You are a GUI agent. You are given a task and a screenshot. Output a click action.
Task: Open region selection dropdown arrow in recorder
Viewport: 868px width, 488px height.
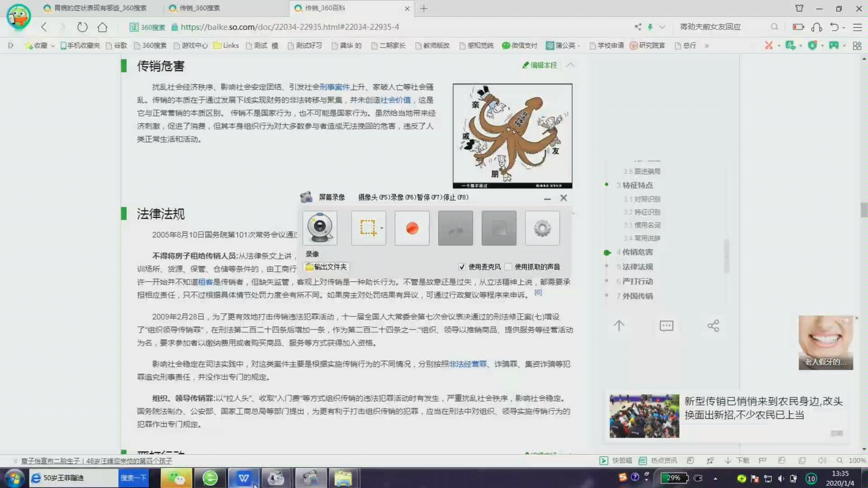[x=382, y=228]
